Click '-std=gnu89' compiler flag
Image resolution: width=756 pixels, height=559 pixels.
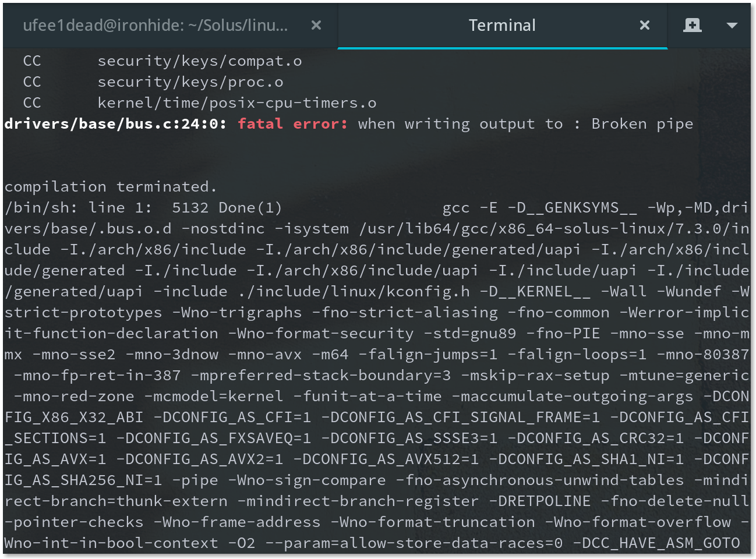pyautogui.click(x=470, y=334)
